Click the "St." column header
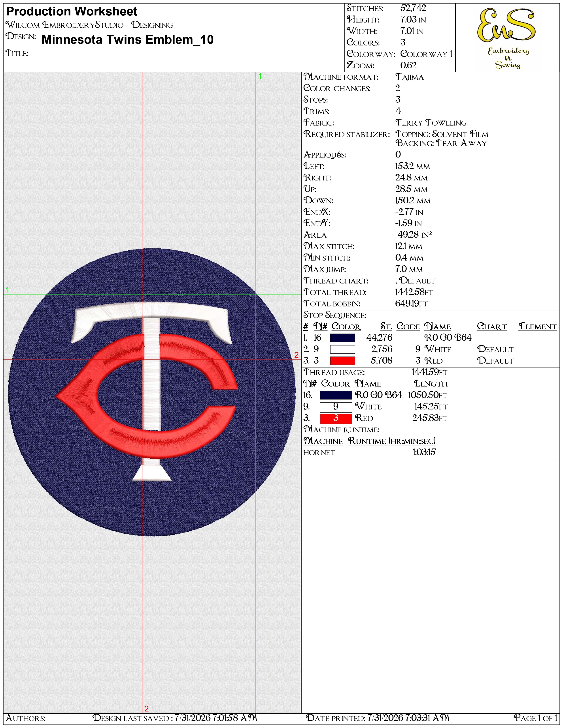The image size is (563, 728). [386, 326]
